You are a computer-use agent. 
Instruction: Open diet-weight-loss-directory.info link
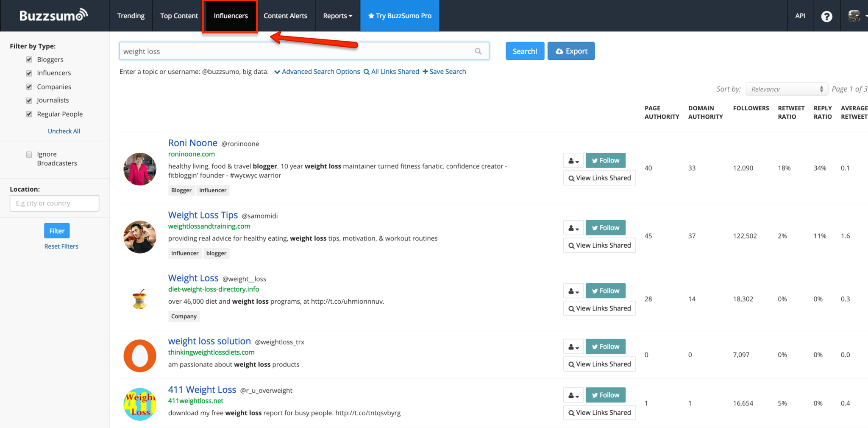(214, 289)
